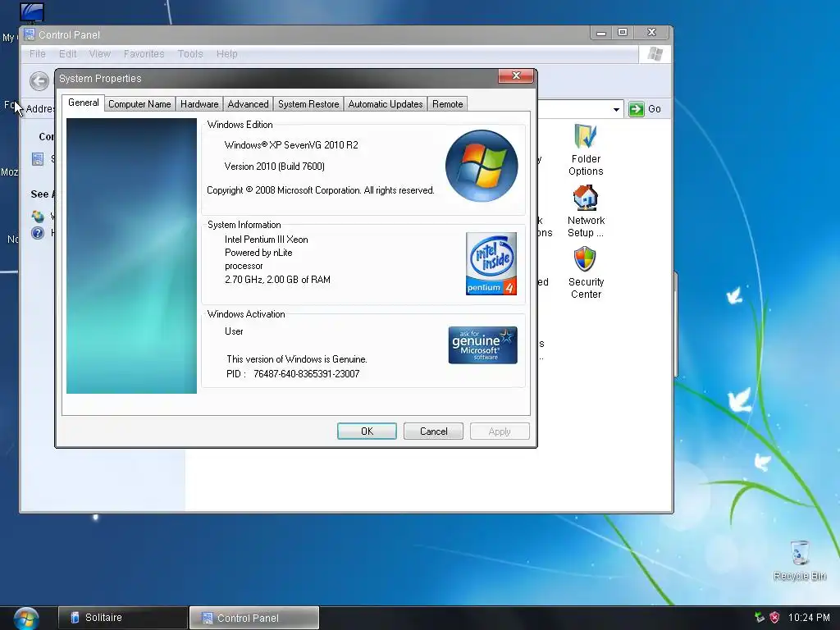Select the Remote tab

pyautogui.click(x=447, y=104)
